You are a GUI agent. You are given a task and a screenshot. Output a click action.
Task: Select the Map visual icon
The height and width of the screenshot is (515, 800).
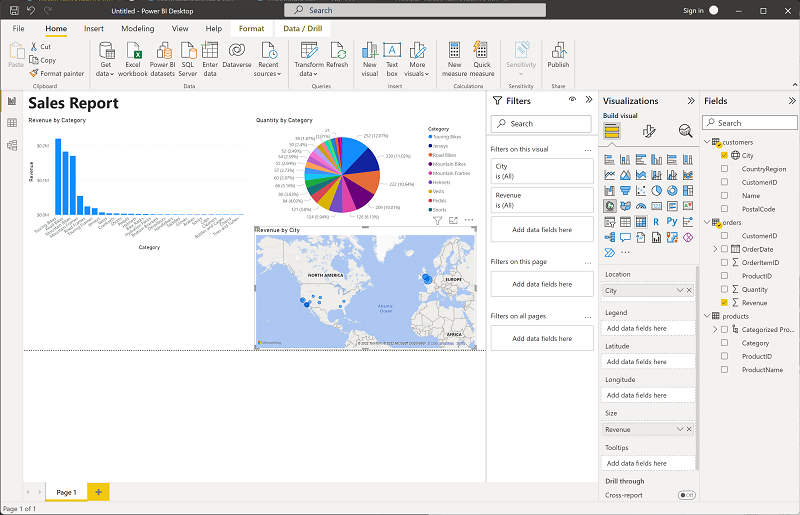pyautogui.click(x=610, y=206)
